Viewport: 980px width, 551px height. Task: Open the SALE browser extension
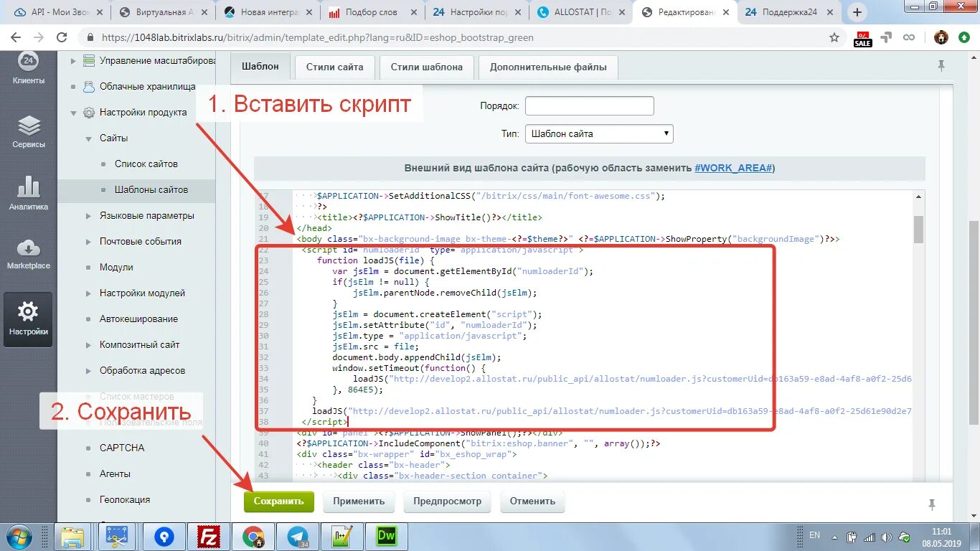[x=863, y=39]
